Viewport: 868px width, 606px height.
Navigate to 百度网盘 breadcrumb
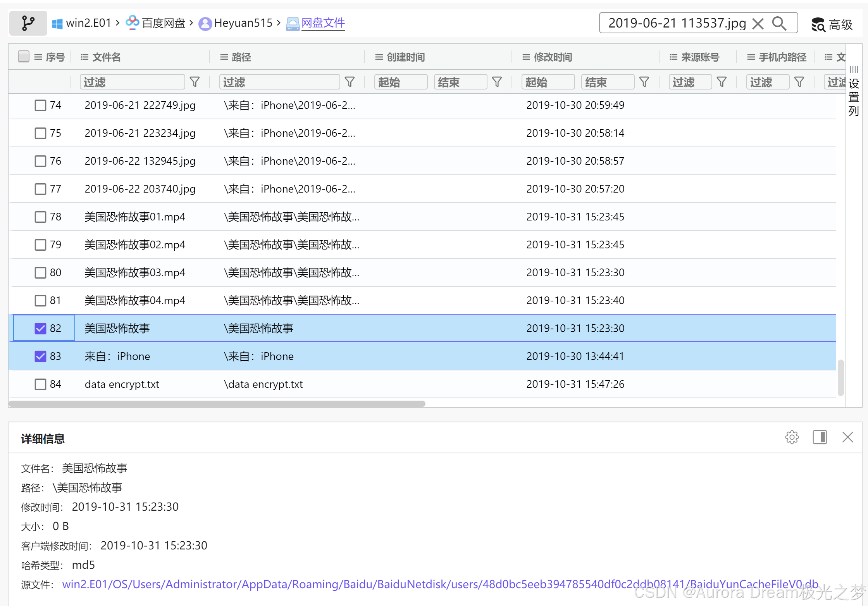[163, 23]
